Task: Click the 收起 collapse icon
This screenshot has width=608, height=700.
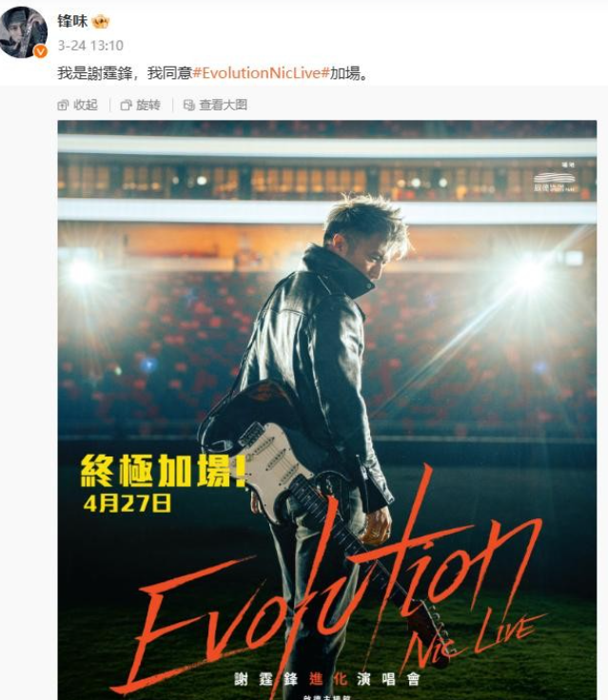Action: pos(63,105)
